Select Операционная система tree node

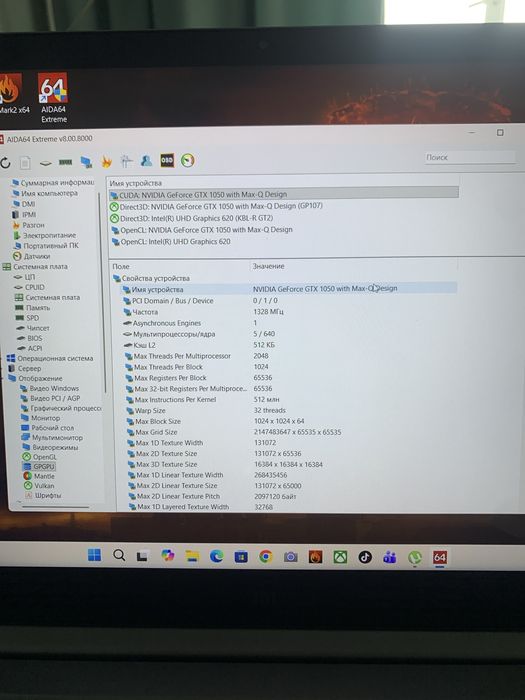[x=50, y=358]
